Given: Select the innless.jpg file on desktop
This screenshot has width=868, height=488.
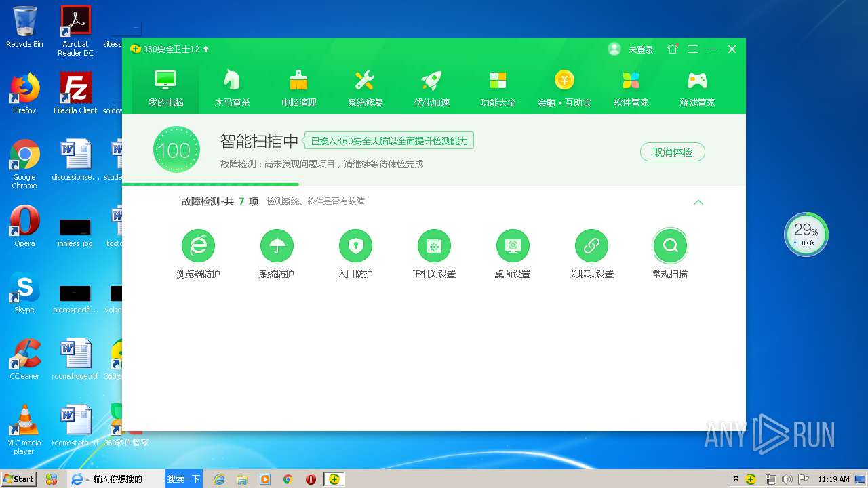Looking at the screenshot, I should click(75, 232).
